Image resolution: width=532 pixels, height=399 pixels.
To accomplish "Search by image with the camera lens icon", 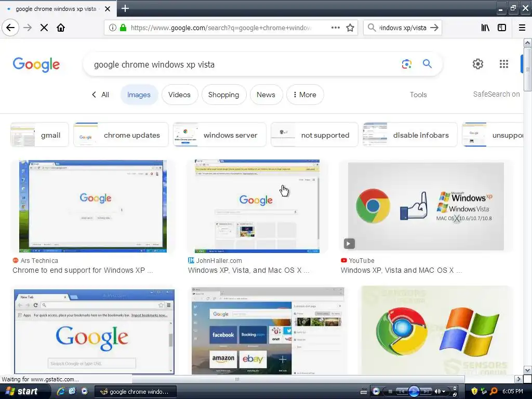I will 406,64.
